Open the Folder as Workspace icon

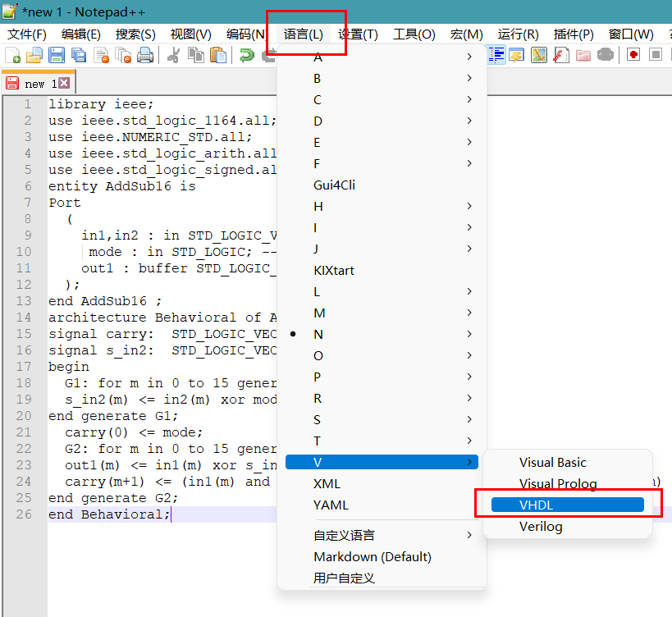(x=583, y=55)
